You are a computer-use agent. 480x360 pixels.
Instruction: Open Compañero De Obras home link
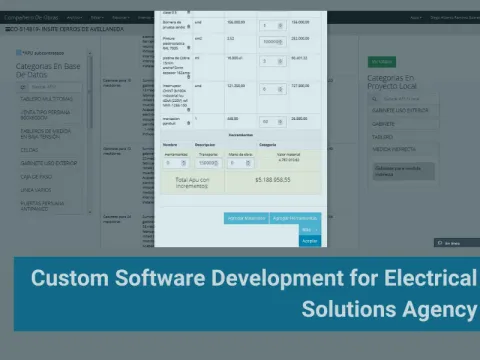(31, 17)
